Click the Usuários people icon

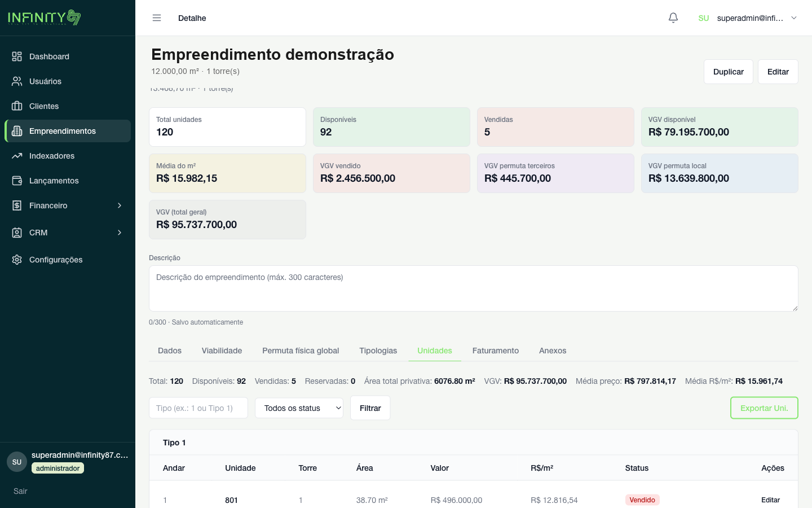[x=17, y=81]
